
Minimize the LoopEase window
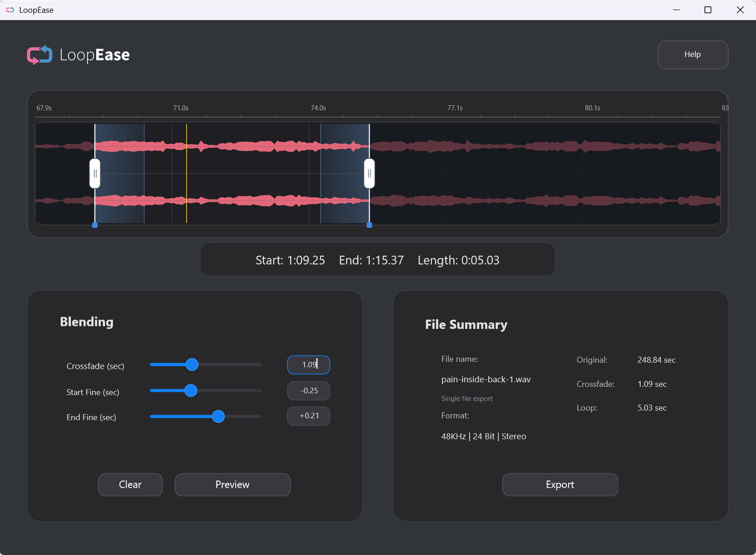click(x=676, y=10)
